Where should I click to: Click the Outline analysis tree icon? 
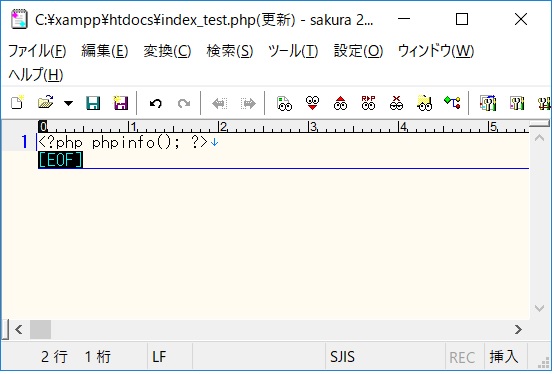[452, 103]
